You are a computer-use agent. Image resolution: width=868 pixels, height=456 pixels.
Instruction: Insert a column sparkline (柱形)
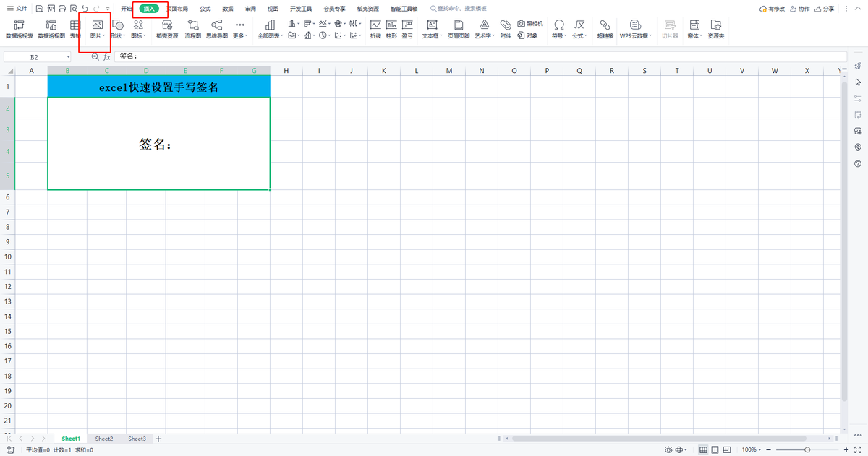click(391, 29)
